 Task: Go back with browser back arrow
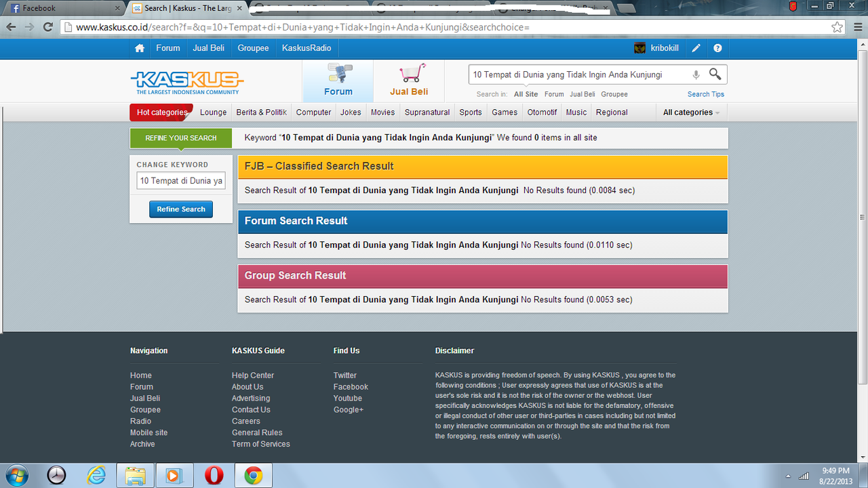click(x=11, y=27)
